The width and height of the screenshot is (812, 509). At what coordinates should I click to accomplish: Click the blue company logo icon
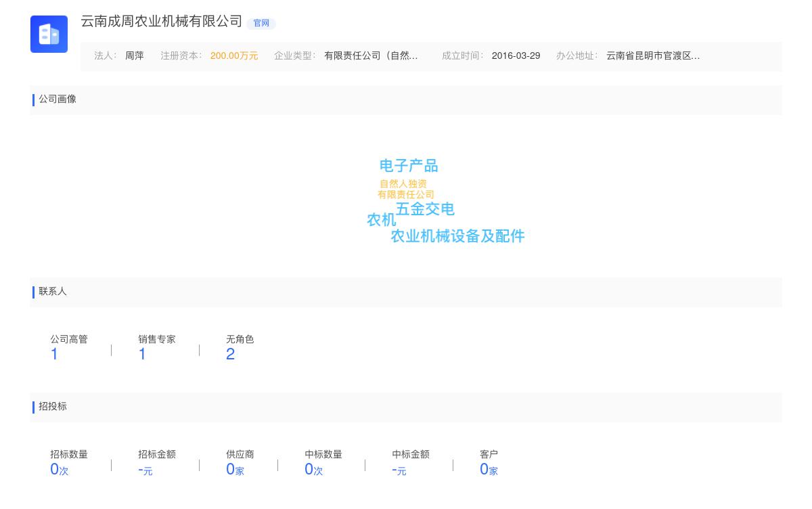pyautogui.click(x=49, y=34)
